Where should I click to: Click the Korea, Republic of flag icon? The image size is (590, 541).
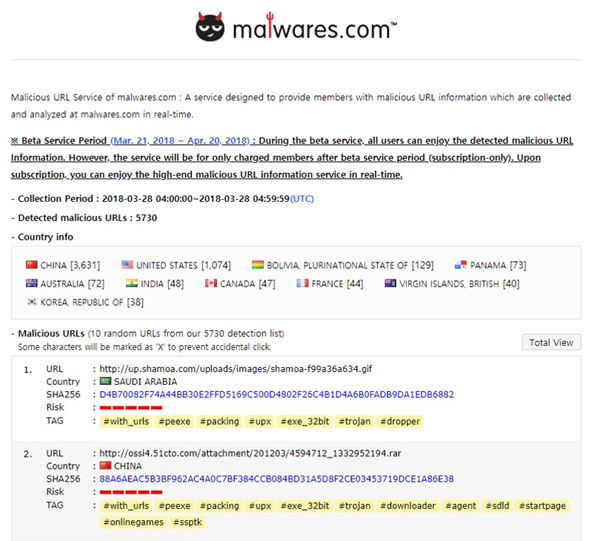(32, 302)
